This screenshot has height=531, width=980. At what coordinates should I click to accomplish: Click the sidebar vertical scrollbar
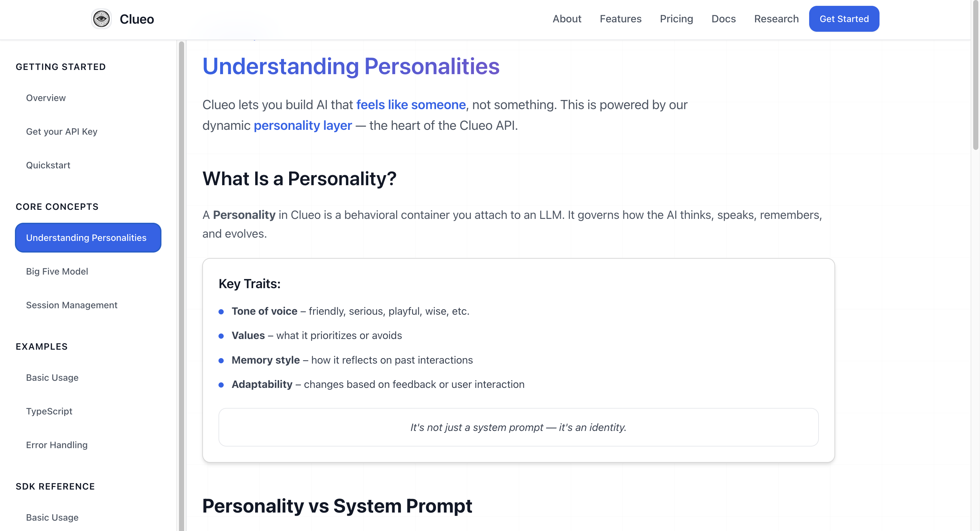coord(182,285)
